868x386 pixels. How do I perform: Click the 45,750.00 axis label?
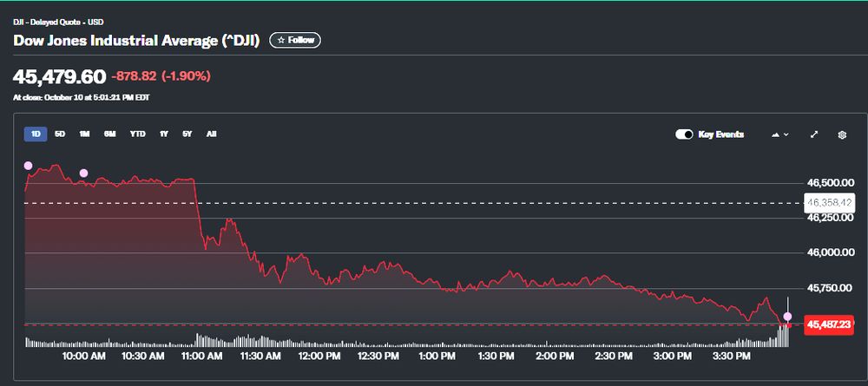pyautogui.click(x=831, y=288)
